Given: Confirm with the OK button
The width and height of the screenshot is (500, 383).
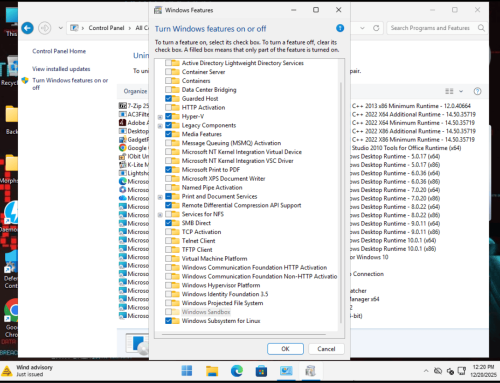Looking at the screenshot, I should point(285,349).
